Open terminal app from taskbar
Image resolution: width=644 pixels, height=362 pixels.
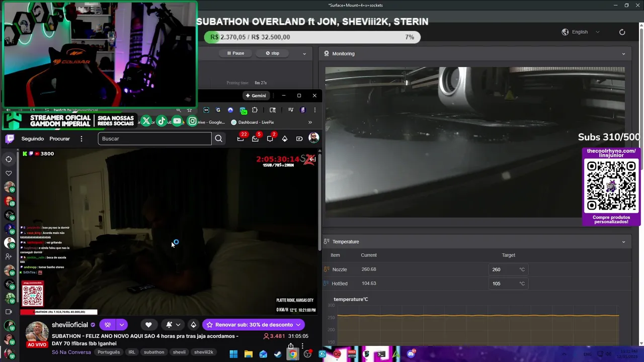click(x=381, y=354)
